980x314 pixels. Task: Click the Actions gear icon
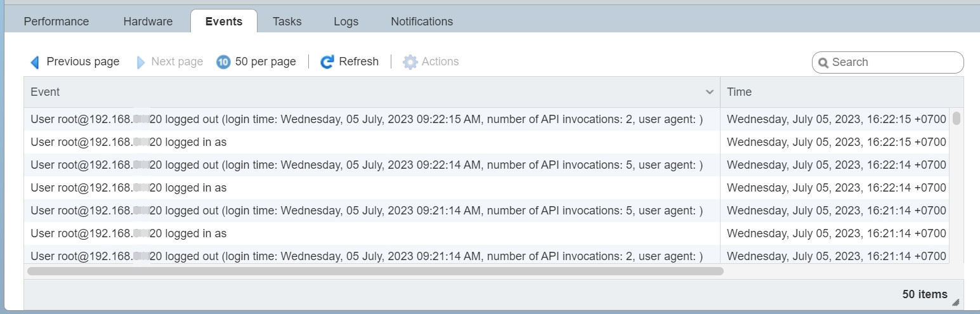coord(410,62)
